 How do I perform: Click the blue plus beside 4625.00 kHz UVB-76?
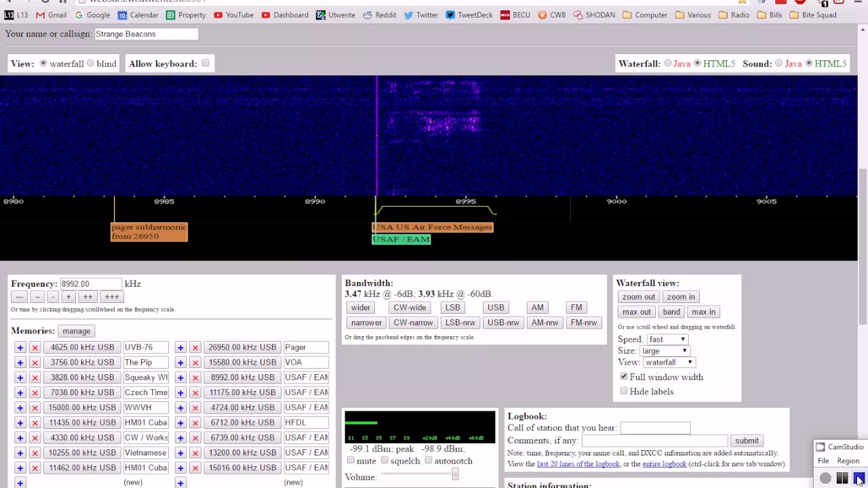click(x=20, y=348)
